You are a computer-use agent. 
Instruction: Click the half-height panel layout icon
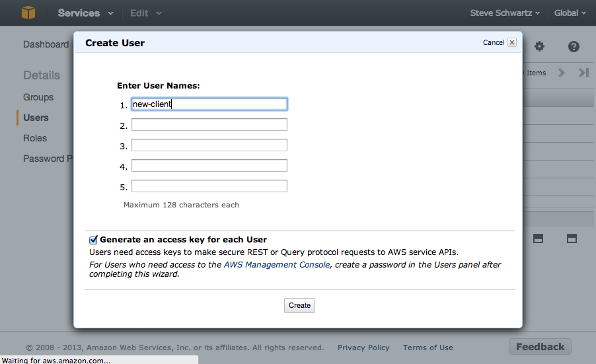click(x=538, y=238)
